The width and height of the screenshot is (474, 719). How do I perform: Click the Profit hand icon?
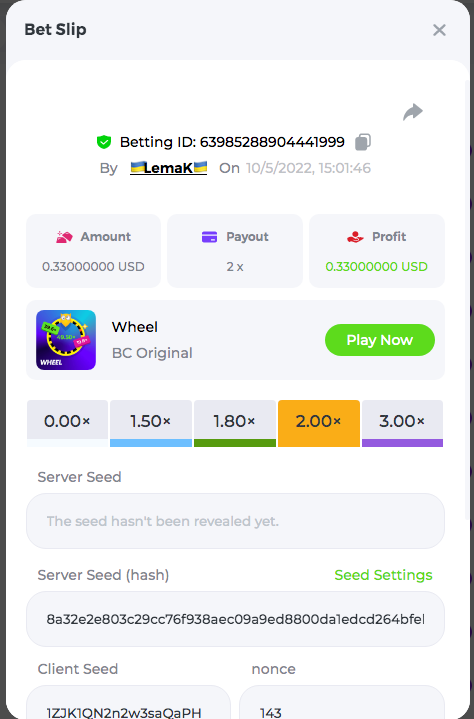tap(355, 237)
